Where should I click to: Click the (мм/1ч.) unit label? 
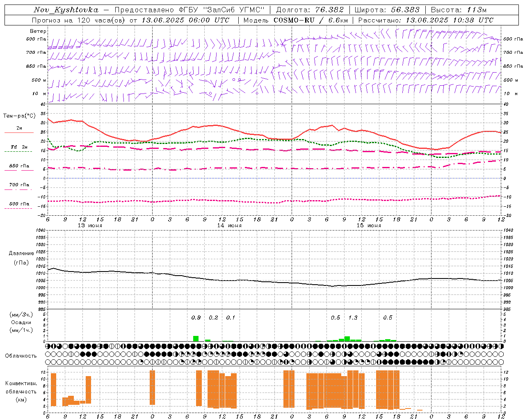pyautogui.click(x=21, y=330)
